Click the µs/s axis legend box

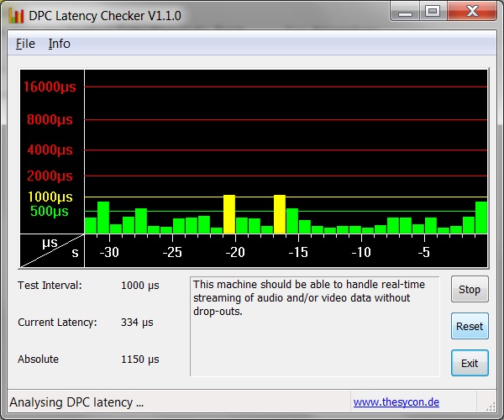(x=52, y=250)
